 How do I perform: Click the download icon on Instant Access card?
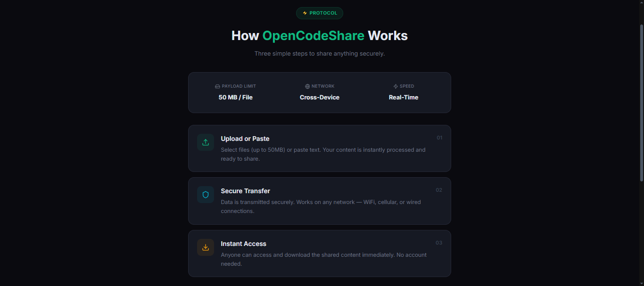click(206, 247)
